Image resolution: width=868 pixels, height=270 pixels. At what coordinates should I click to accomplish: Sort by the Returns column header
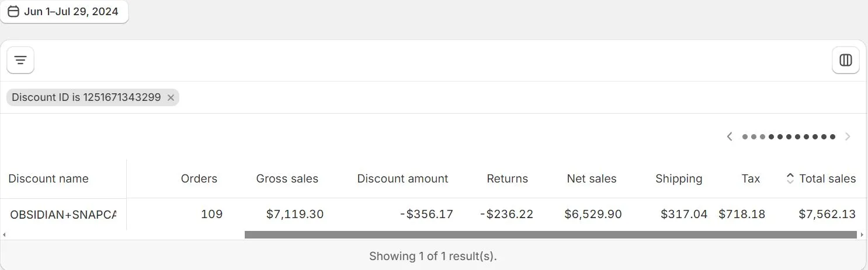tap(507, 178)
